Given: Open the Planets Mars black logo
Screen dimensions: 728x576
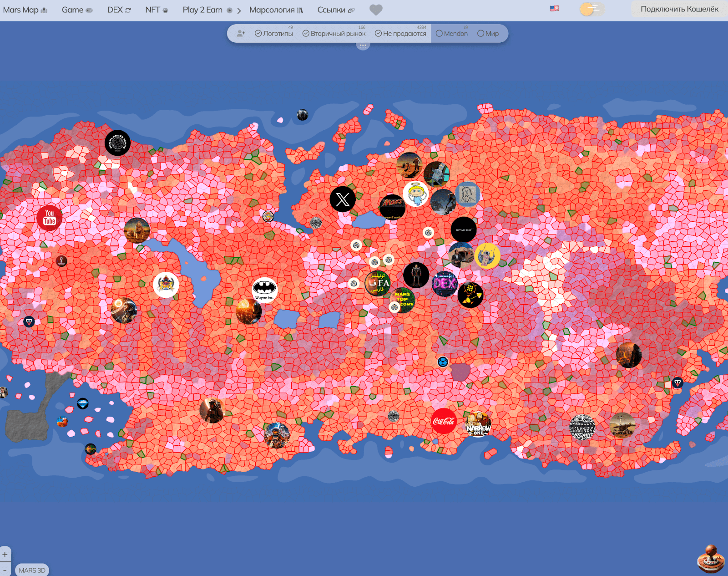Looking at the screenshot, I should tap(117, 143).
